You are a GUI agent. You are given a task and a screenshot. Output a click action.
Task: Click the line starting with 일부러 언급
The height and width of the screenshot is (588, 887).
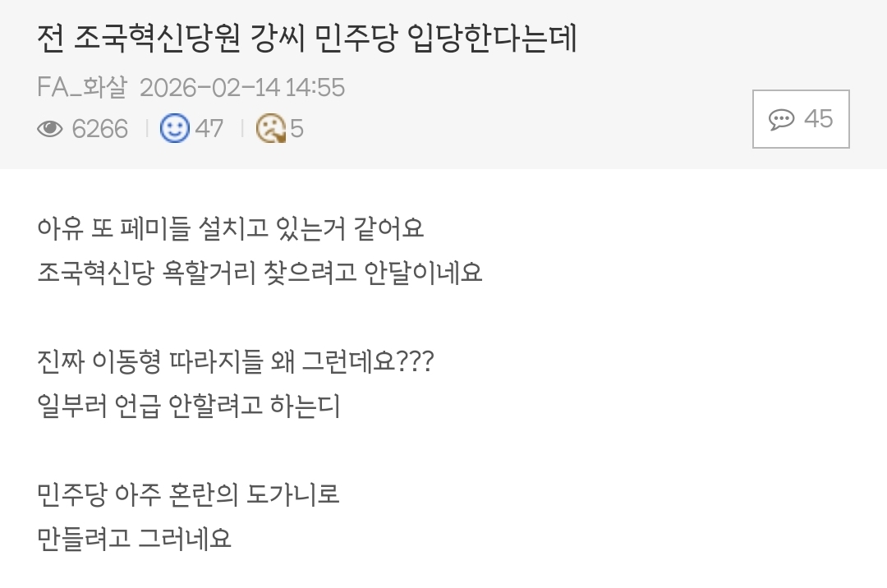pos(189,405)
